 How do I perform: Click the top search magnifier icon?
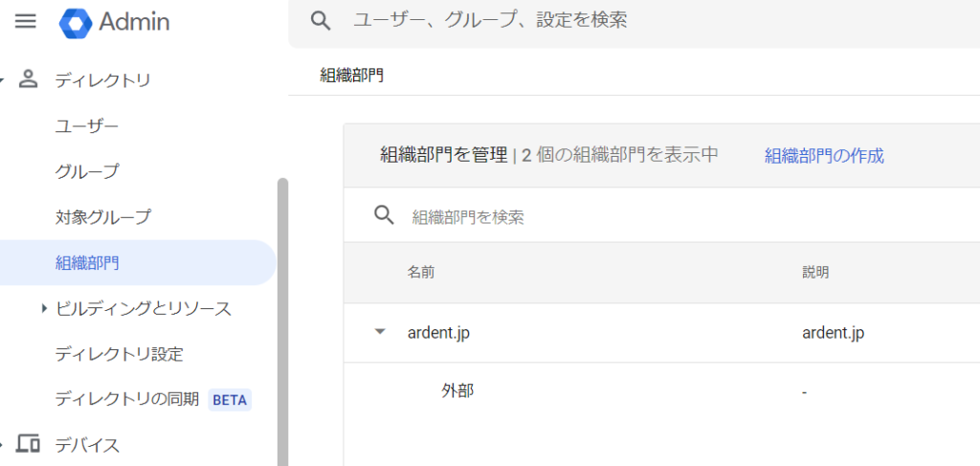(322, 21)
